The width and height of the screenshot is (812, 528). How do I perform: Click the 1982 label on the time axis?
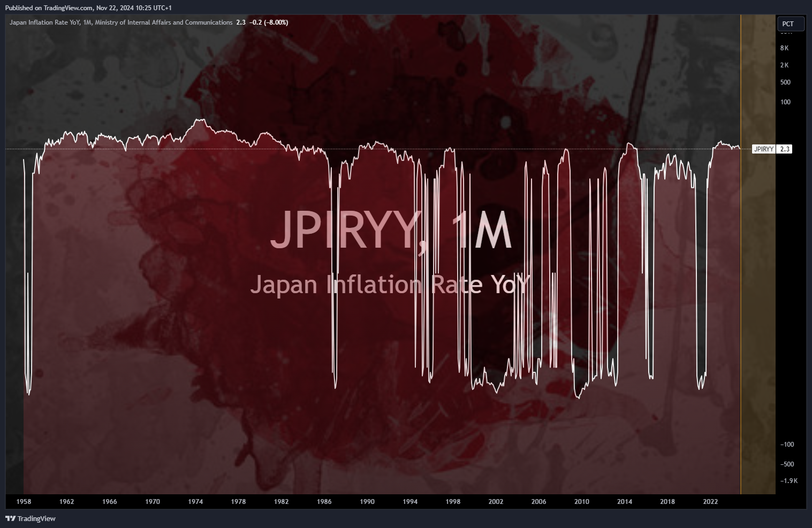tap(281, 502)
